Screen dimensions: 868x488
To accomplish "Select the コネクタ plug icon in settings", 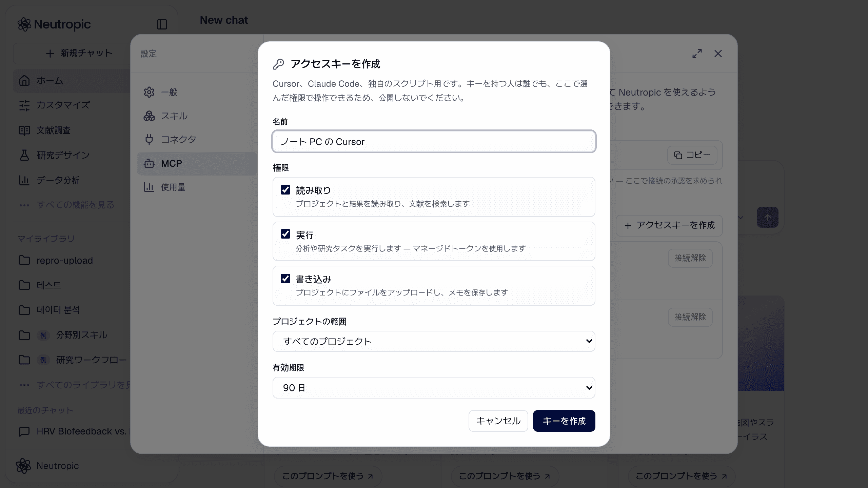I will (x=149, y=139).
